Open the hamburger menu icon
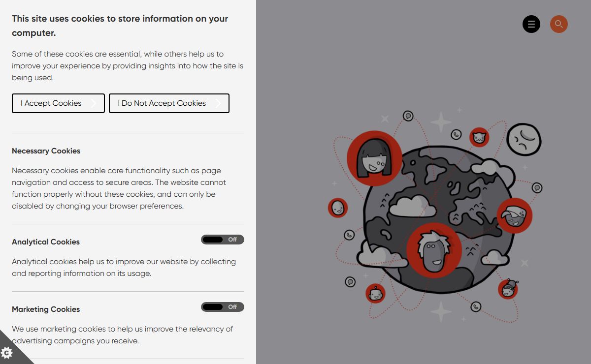Screen dimensions: 591x364 (x=531, y=24)
